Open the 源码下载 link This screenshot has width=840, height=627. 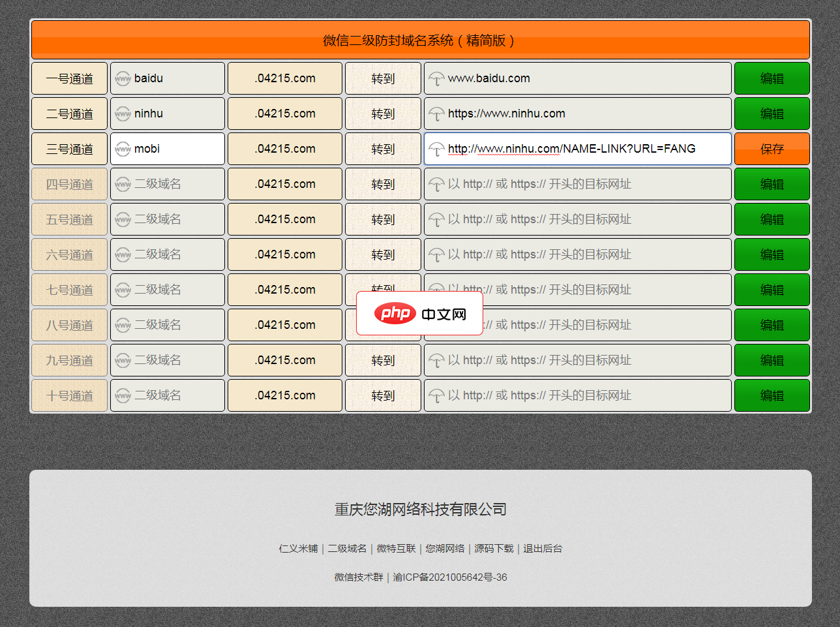point(494,549)
